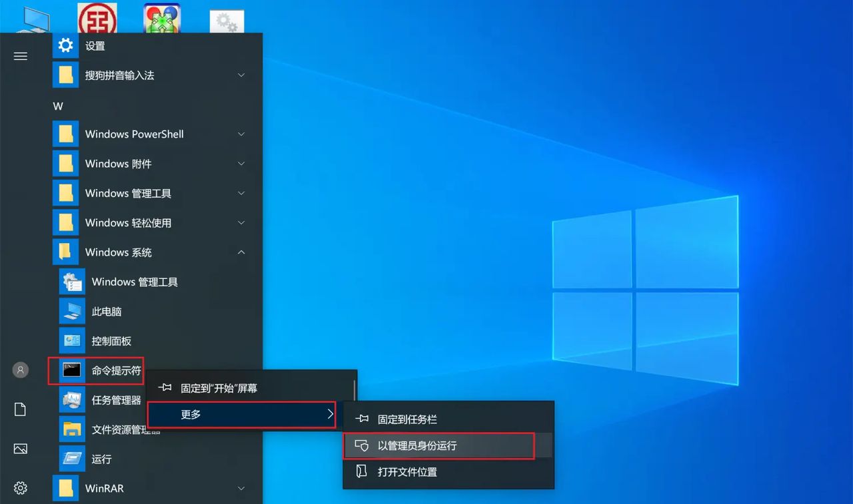Collapse the Windows 系统 folder
Screen dimensions: 853x504
[x=241, y=252]
